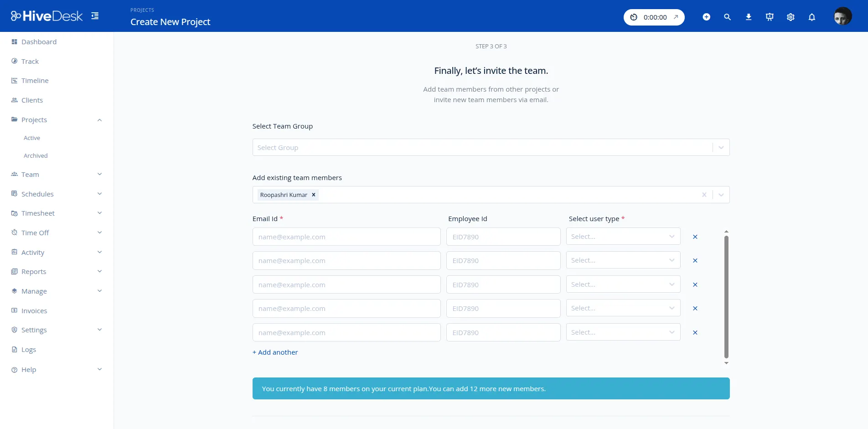Open settings via the gear icon
868x429 pixels.
coord(790,17)
